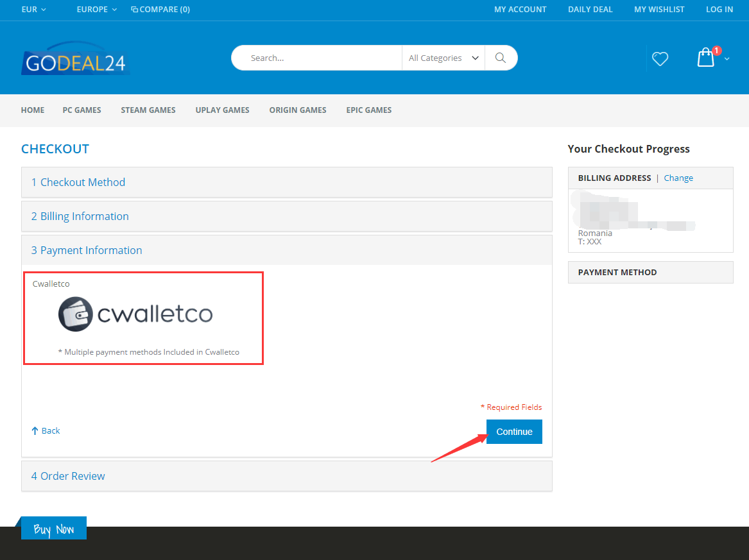Open the COMPARE (0) link
The height and width of the screenshot is (560, 749).
[x=160, y=10]
